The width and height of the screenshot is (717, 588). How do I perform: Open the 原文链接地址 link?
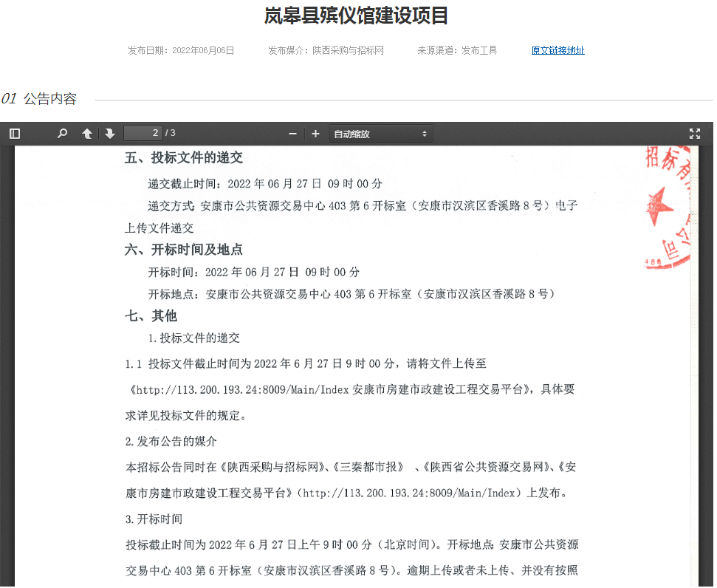[558, 50]
